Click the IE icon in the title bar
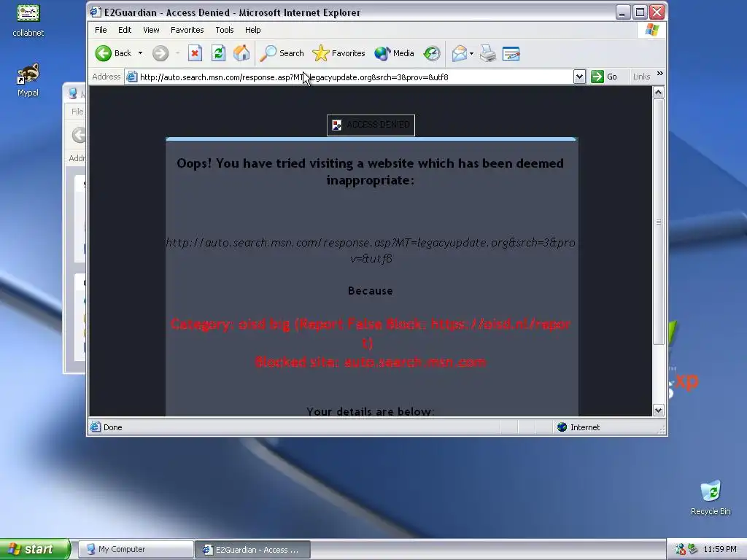This screenshot has width=747, height=560. (96, 12)
